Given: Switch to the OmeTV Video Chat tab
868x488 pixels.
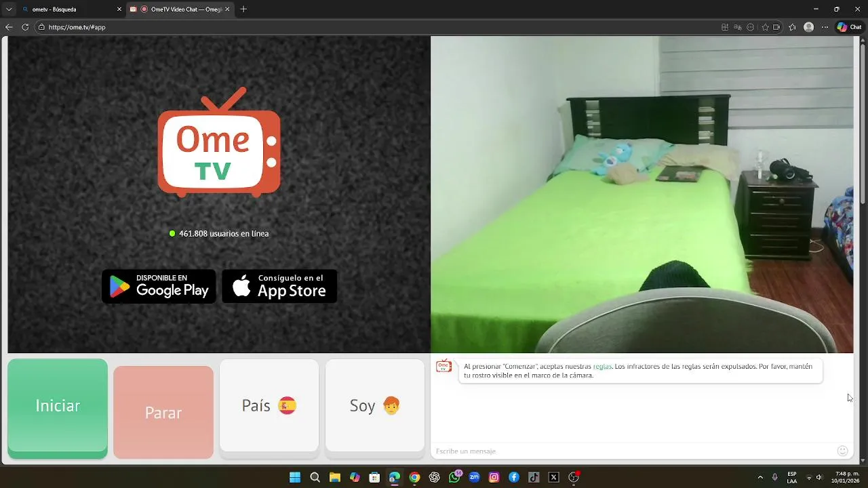Looking at the screenshot, I should 180,9.
